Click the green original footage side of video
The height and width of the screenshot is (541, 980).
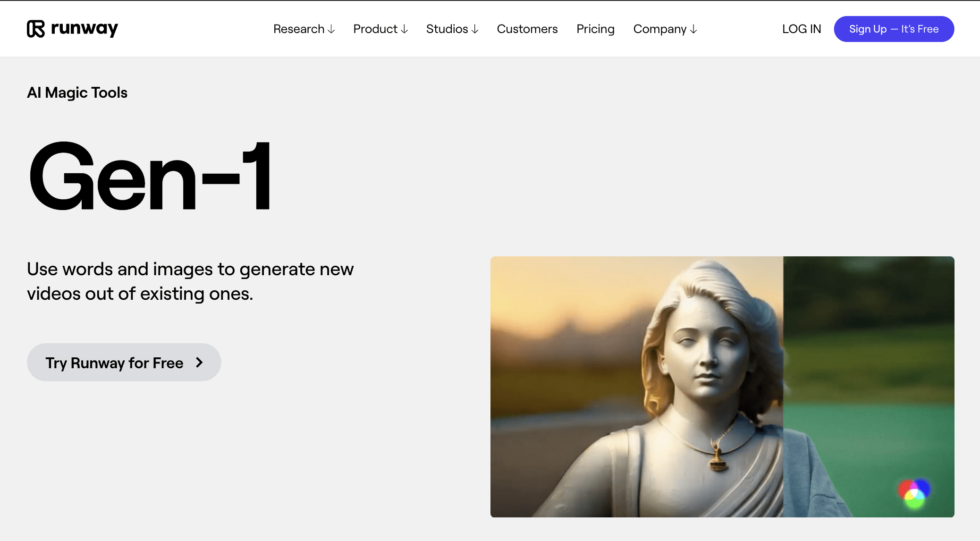click(x=869, y=387)
